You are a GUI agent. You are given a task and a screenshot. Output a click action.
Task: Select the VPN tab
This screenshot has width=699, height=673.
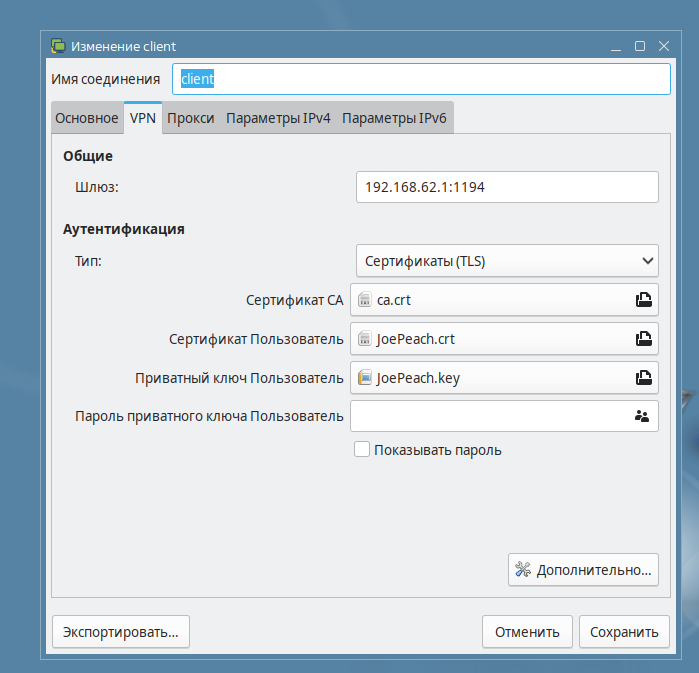(143, 118)
